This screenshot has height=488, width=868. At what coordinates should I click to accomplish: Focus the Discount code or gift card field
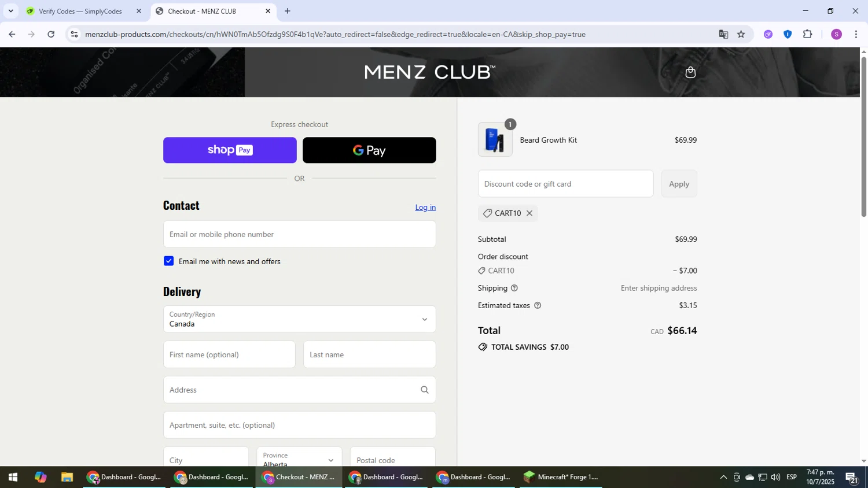point(565,184)
